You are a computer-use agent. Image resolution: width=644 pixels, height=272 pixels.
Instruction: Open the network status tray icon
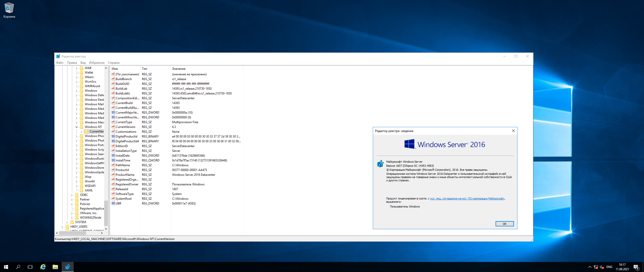pos(596,267)
